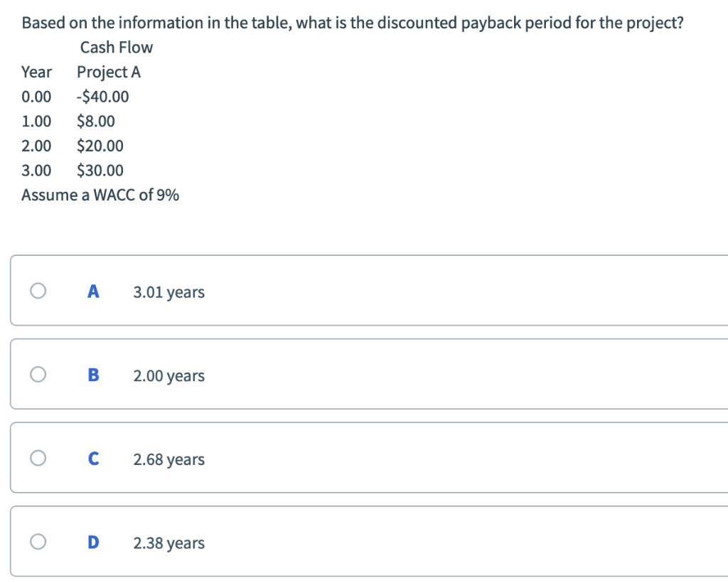This screenshot has height=583, width=728.
Task: Click the blue letter B label
Action: point(93,375)
